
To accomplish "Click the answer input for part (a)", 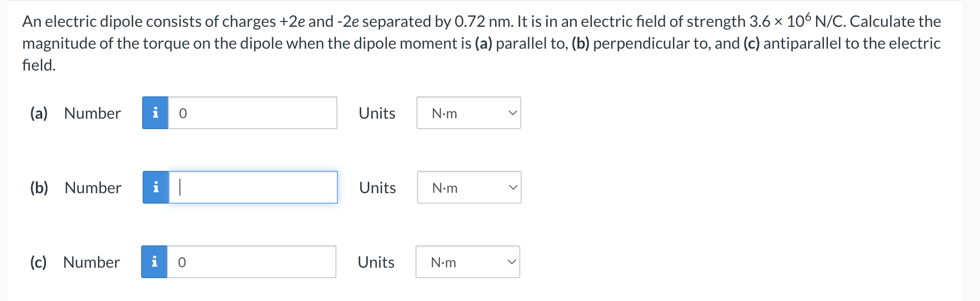I will coord(253,113).
